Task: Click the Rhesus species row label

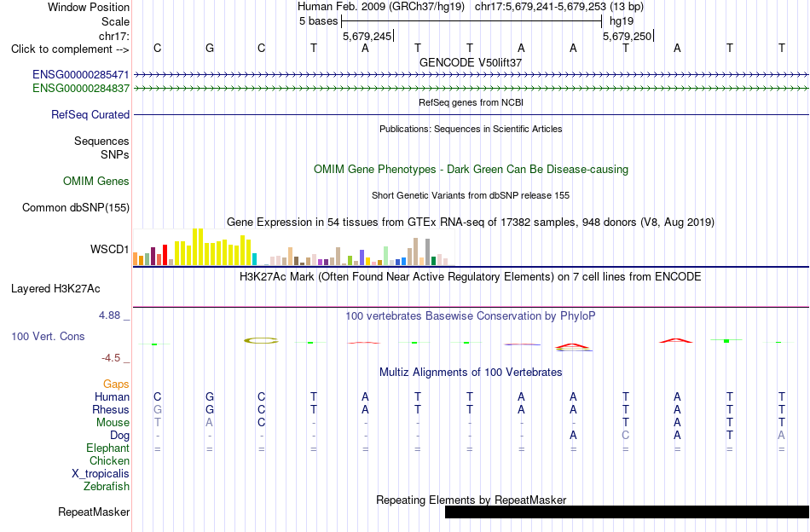Action: (x=111, y=409)
